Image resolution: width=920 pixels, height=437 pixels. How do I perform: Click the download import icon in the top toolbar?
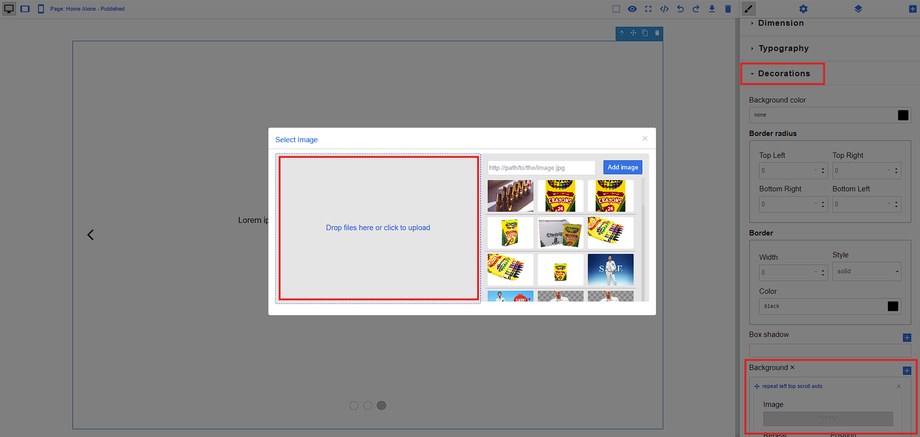coord(712,9)
